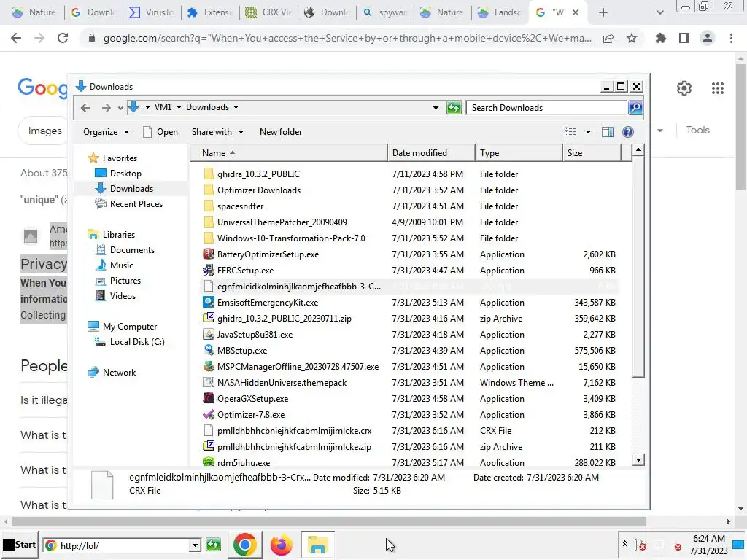Open the view options dropdown arrow
Screen dimensions: 747x560
coord(589,132)
